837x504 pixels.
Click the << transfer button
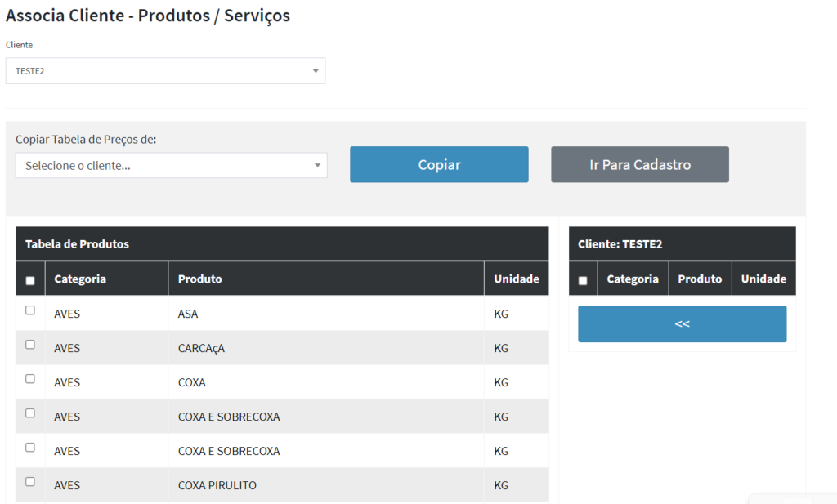pos(682,324)
